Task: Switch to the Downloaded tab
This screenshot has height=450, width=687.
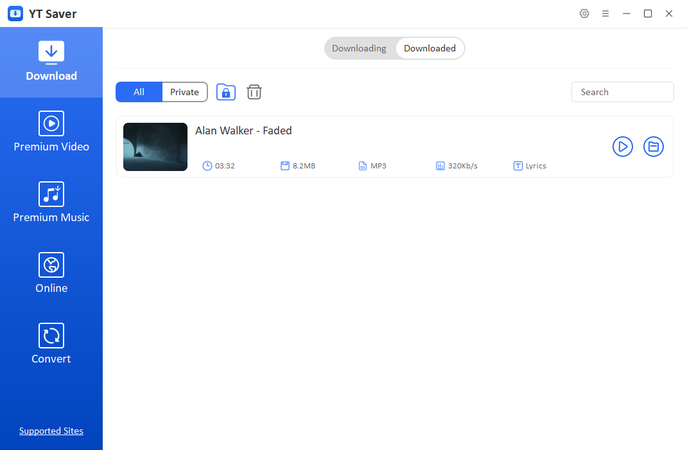Action: [x=430, y=48]
